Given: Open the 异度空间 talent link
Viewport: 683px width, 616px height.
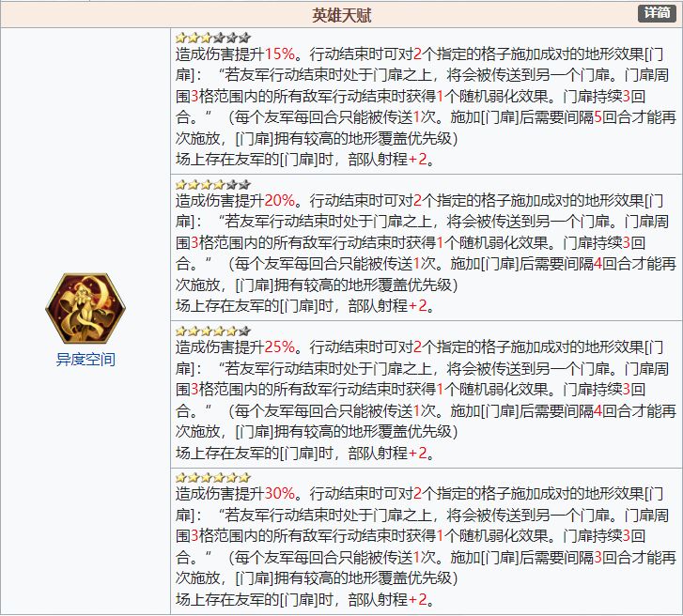Looking at the screenshot, I should (85, 360).
